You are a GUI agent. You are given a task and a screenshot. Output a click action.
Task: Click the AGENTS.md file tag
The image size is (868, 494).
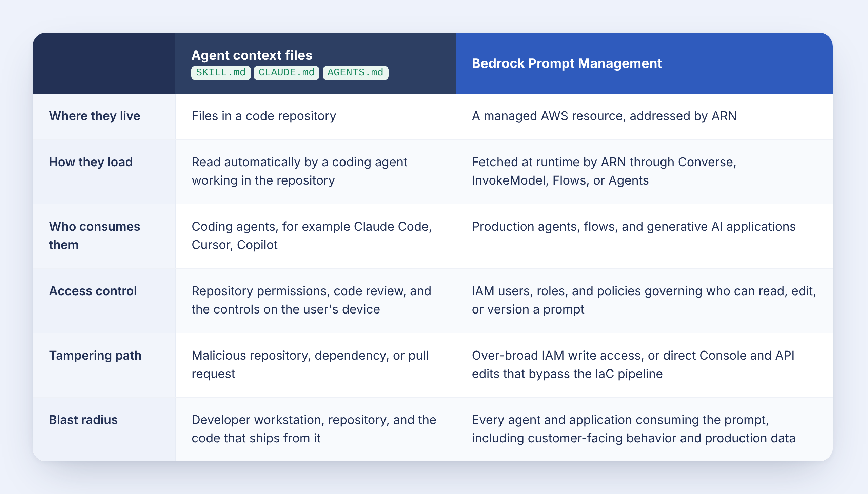[355, 73]
